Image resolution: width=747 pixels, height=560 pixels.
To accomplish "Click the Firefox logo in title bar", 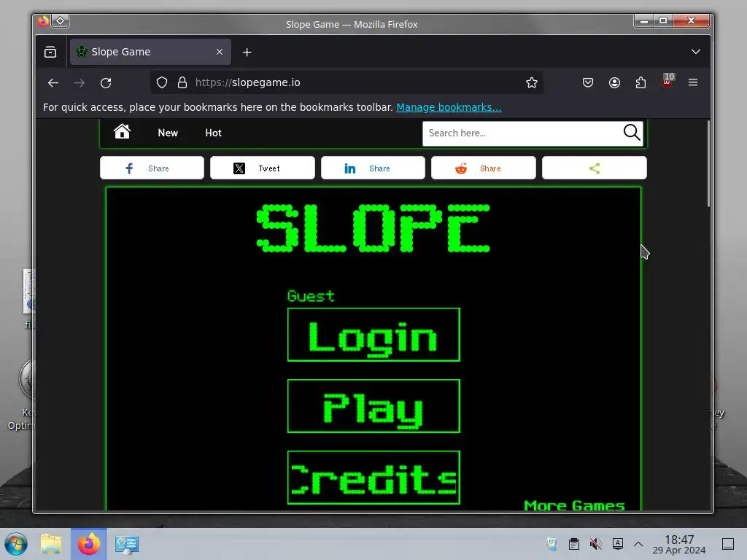I will [x=43, y=21].
